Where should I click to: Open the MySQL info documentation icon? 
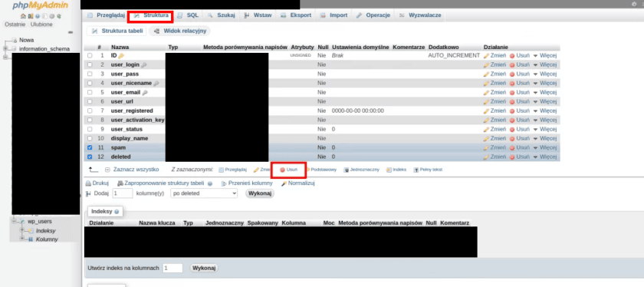44,16
